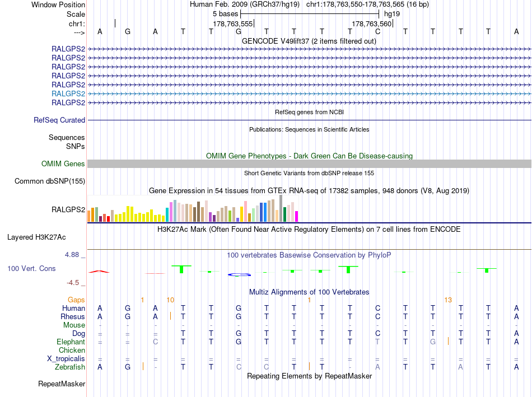Image resolution: width=532 pixels, height=397 pixels.
Task: Select the Zebrafish alignment row label
Action: point(70,367)
